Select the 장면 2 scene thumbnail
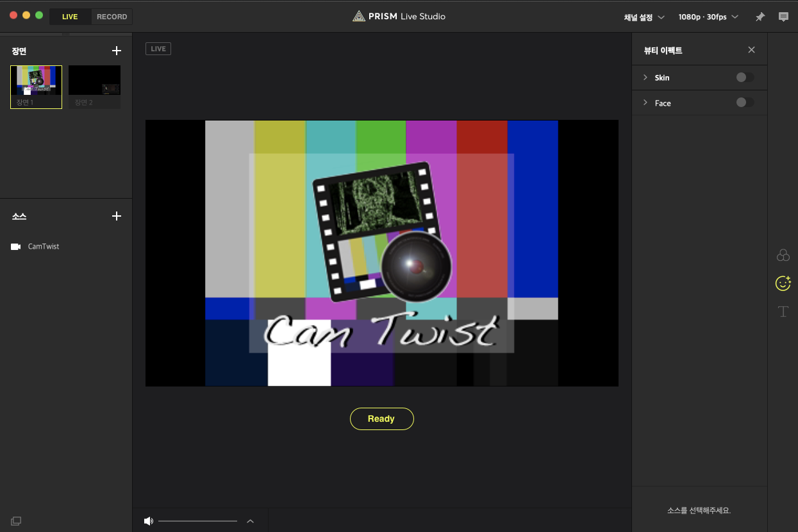 tap(94, 87)
